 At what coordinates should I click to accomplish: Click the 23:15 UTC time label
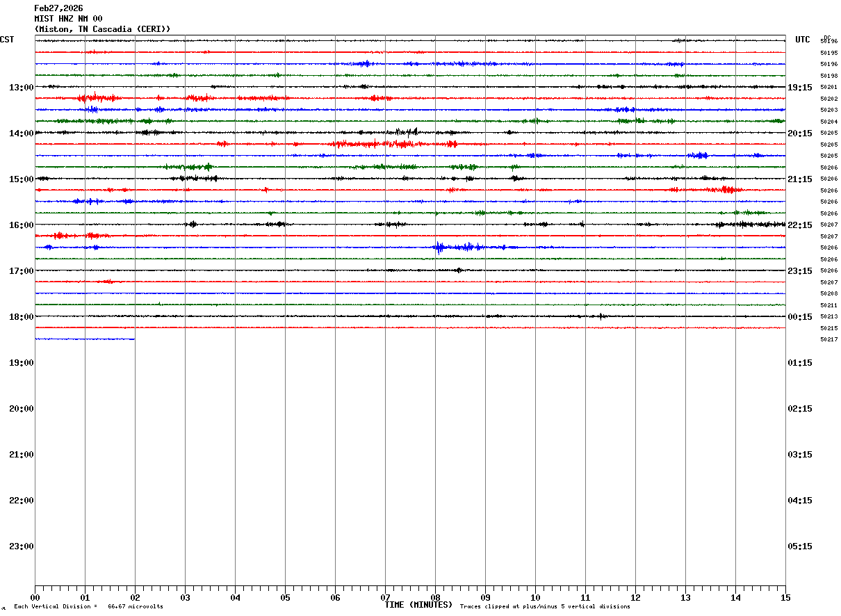click(x=800, y=271)
